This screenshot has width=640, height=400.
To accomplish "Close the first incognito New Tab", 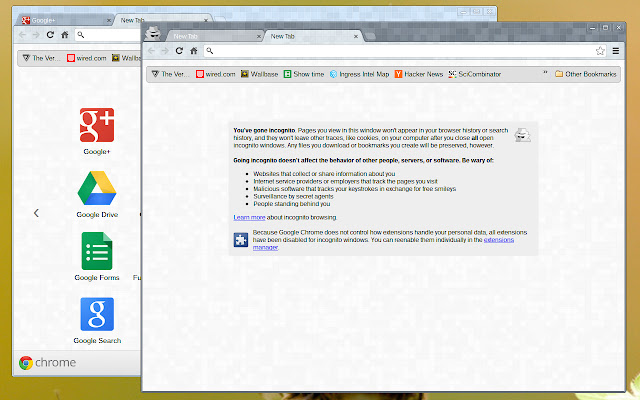I will click(258, 36).
